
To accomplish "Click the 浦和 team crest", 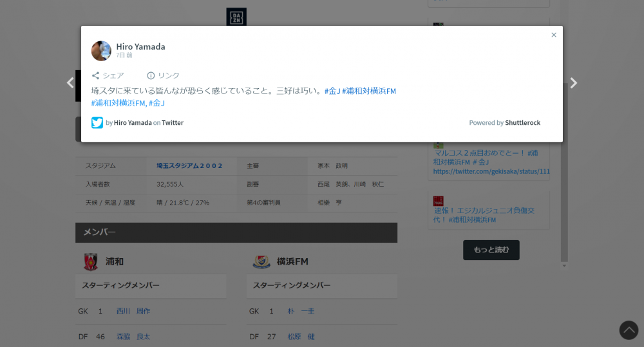I will [90, 261].
